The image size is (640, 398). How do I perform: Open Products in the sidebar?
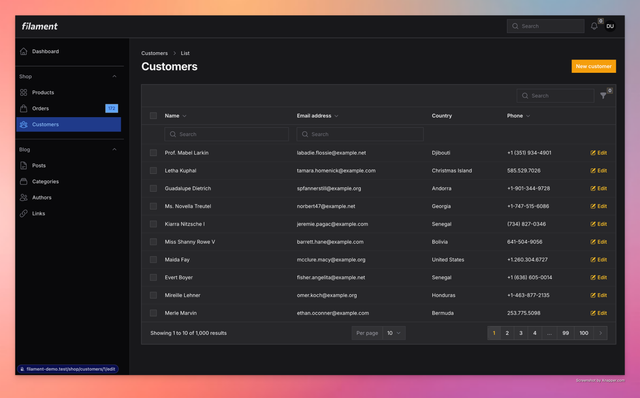coord(69,93)
